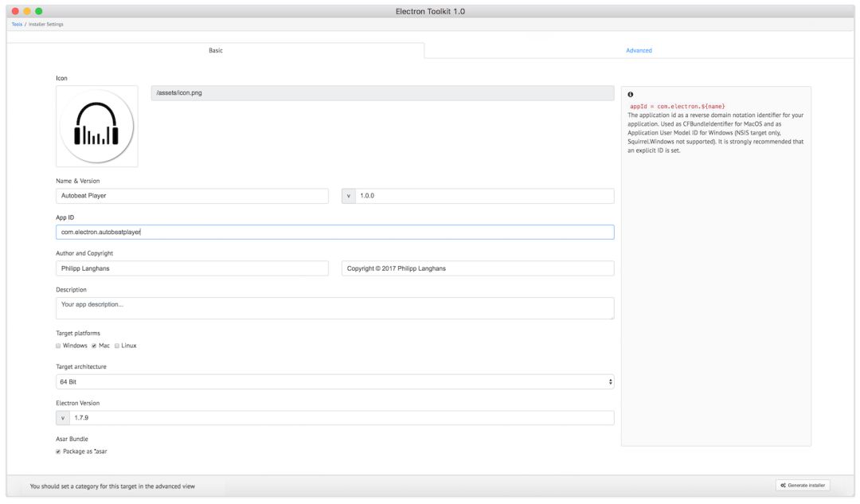This screenshot has width=860, height=504.
Task: Click the Electron Toolkit 1.0 title
Action: pyautogui.click(x=431, y=11)
